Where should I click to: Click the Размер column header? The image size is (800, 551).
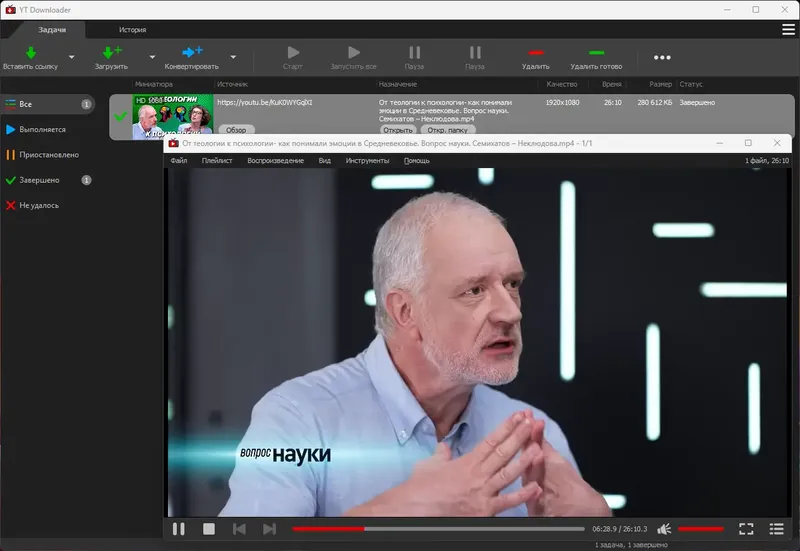coord(661,84)
